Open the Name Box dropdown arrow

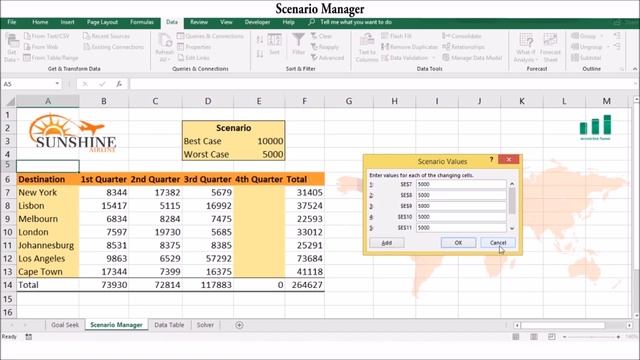point(57,84)
